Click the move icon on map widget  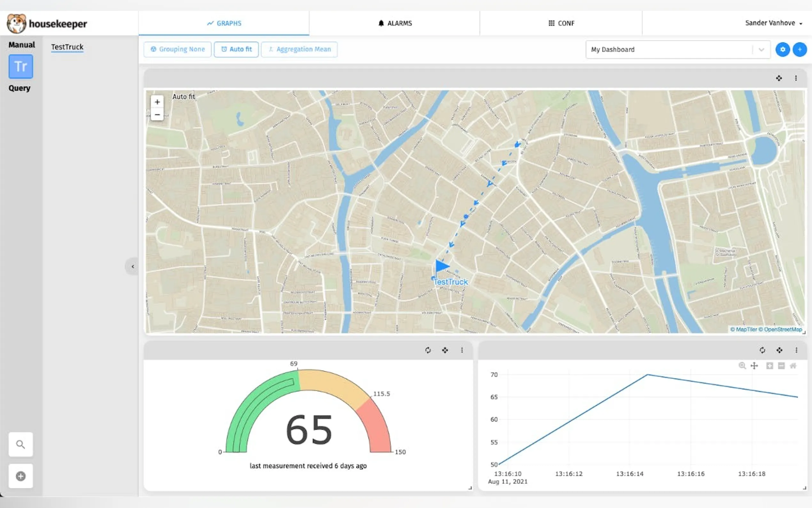pyautogui.click(x=779, y=78)
